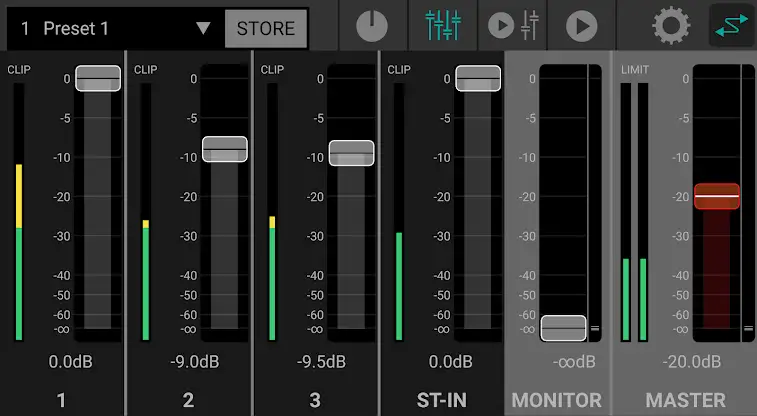The image size is (757, 416).
Task: Click channel 3 CLIP indicator
Action: (x=272, y=69)
